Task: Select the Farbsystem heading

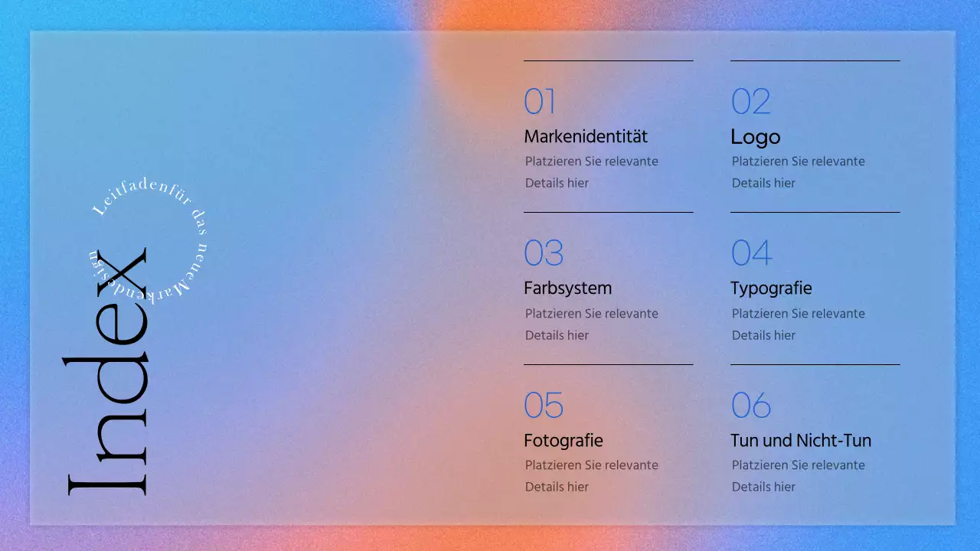Action: [x=567, y=289]
